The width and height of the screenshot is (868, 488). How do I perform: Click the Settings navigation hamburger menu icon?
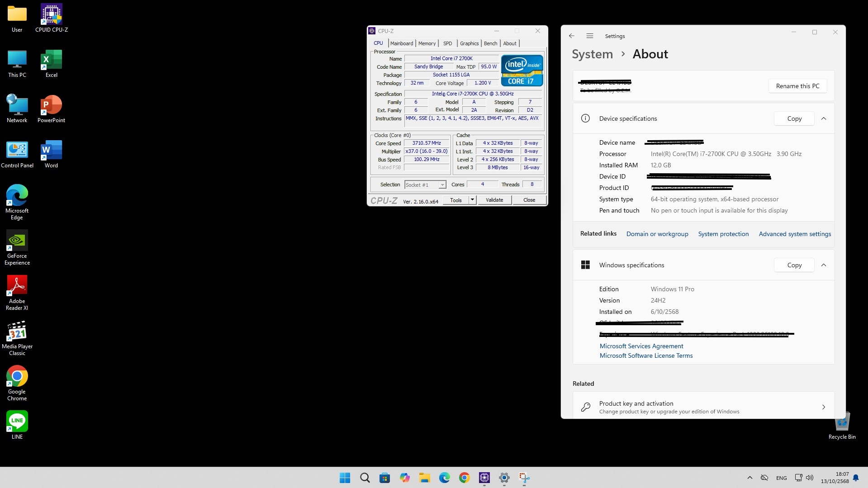click(x=589, y=36)
